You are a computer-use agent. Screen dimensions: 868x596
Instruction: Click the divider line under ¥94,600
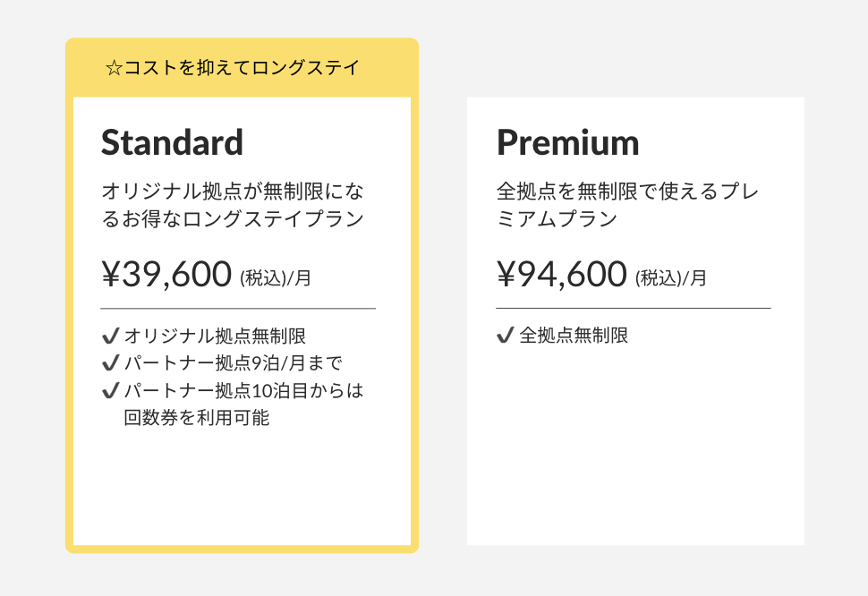pos(633,309)
